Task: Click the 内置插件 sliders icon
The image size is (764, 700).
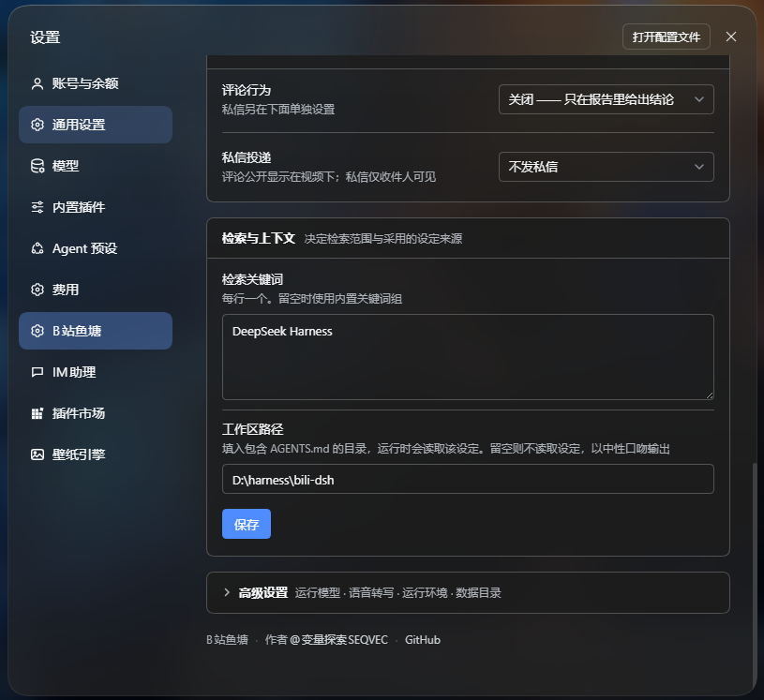Action: (x=37, y=207)
